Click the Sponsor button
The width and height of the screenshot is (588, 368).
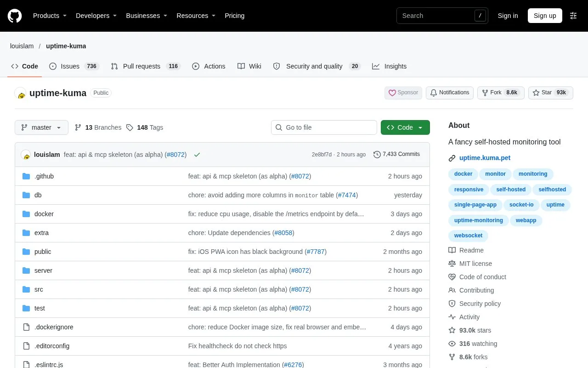click(x=403, y=93)
